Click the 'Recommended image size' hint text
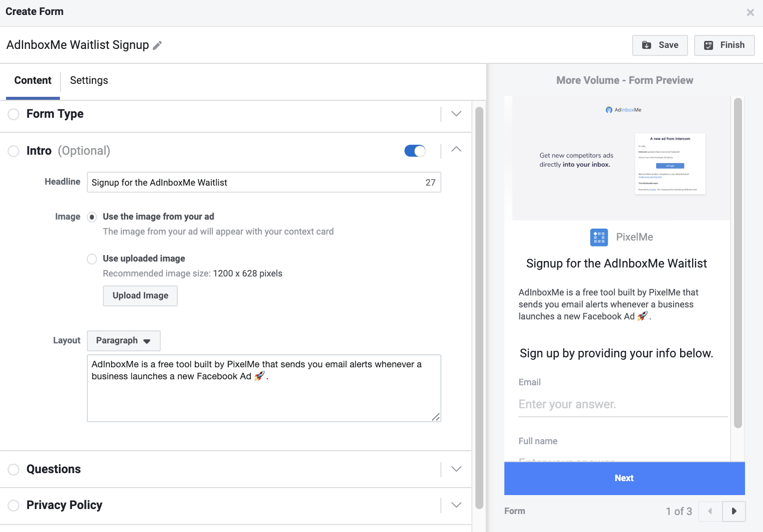Image resolution: width=763 pixels, height=532 pixels. (193, 273)
